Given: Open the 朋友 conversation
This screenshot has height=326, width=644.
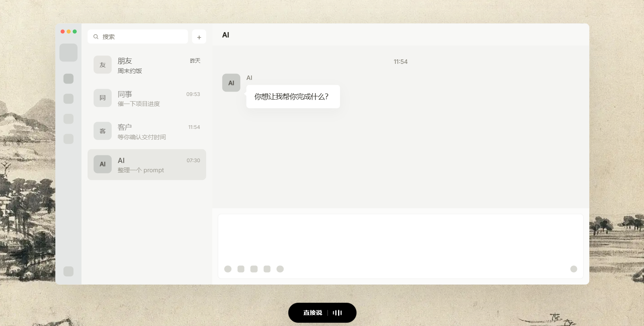Looking at the screenshot, I should (147, 65).
